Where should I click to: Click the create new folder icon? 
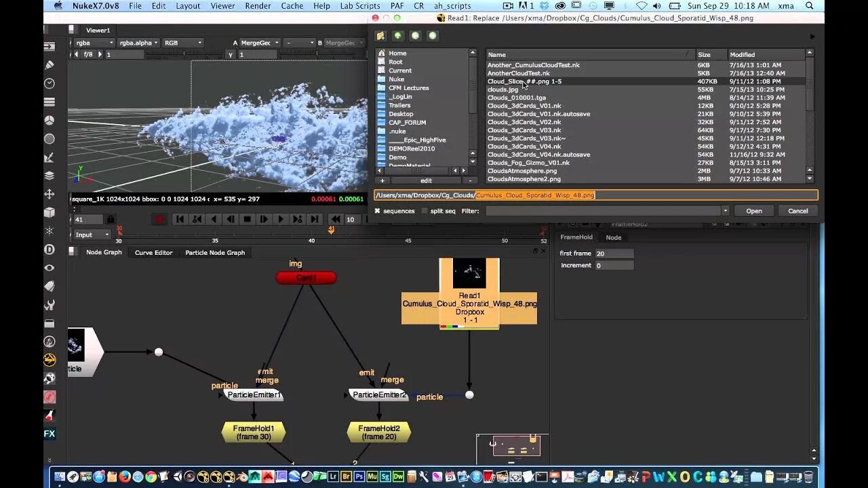point(380,36)
